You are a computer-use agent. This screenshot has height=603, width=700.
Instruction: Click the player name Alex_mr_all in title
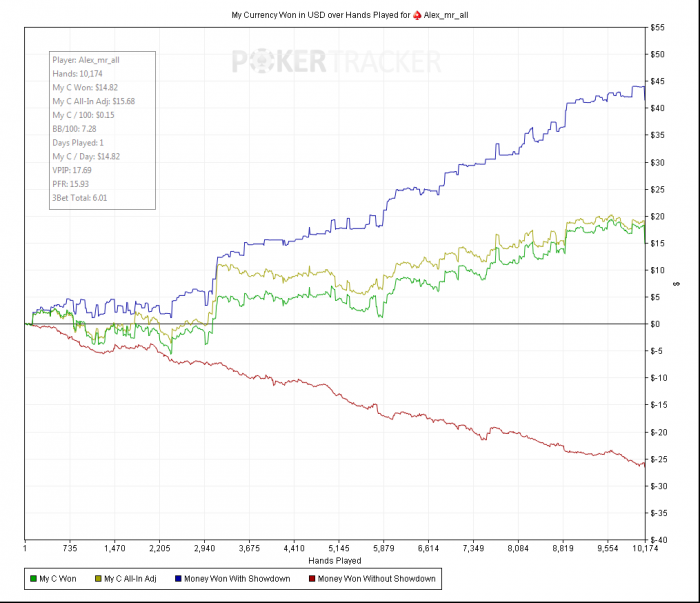[x=446, y=15]
